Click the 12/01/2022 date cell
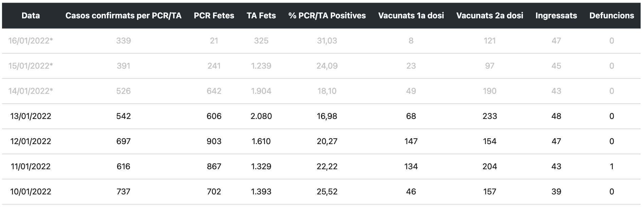The image size is (644, 208). 31,141
